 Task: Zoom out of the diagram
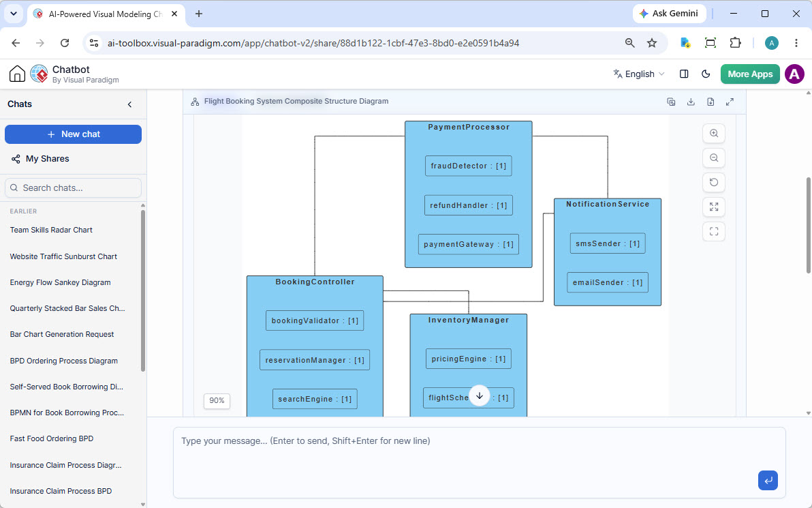714,158
